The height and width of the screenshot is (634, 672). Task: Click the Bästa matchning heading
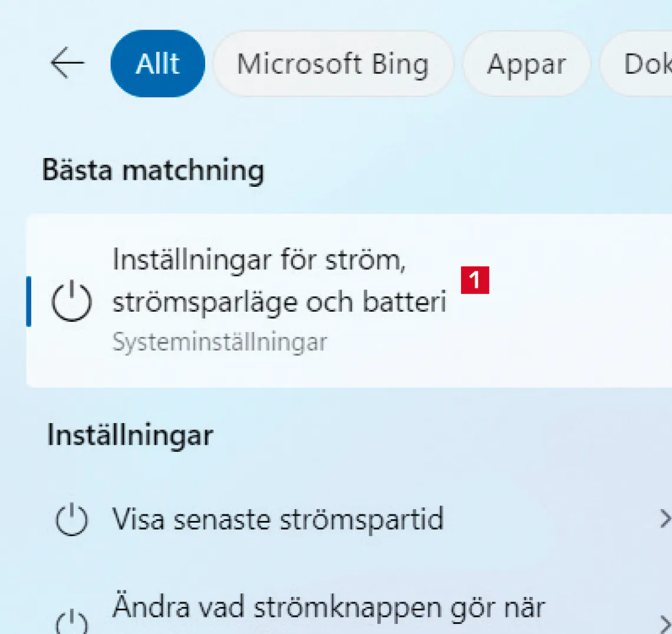tap(153, 171)
